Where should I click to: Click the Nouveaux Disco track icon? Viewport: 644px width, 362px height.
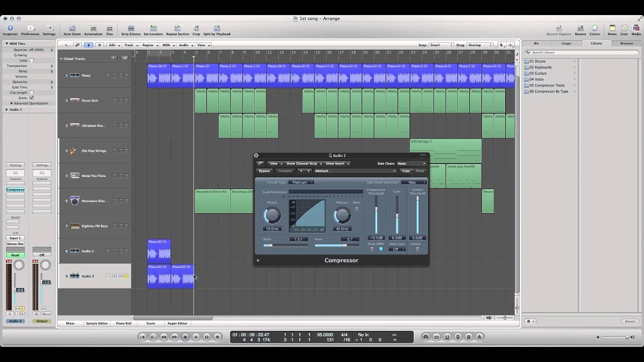click(74, 201)
